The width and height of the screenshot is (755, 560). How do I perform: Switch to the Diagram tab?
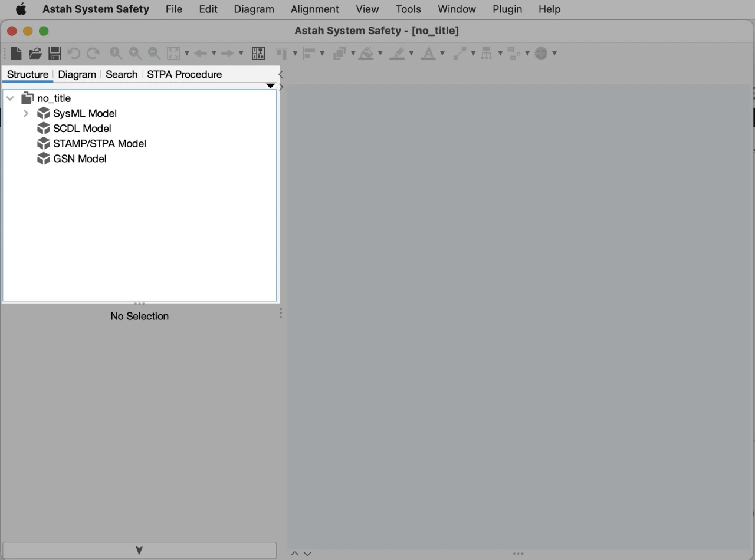pos(77,74)
